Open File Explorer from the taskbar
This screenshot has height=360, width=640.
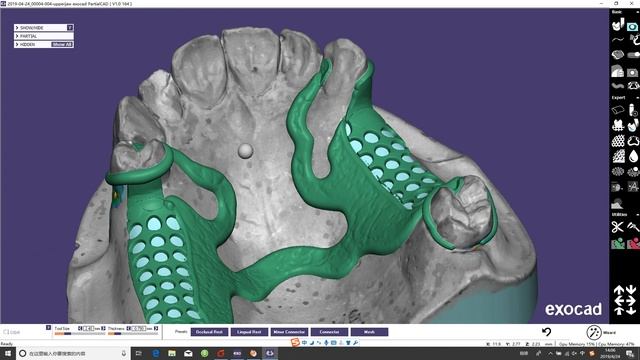point(172,353)
